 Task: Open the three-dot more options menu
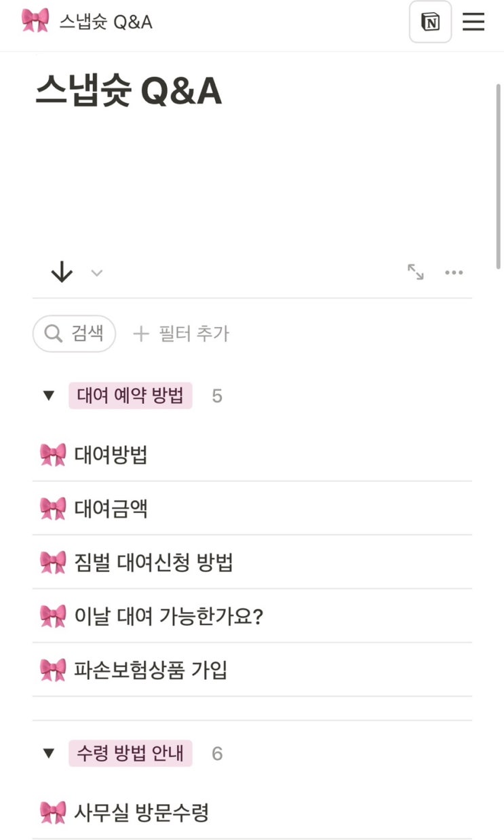[x=454, y=273]
